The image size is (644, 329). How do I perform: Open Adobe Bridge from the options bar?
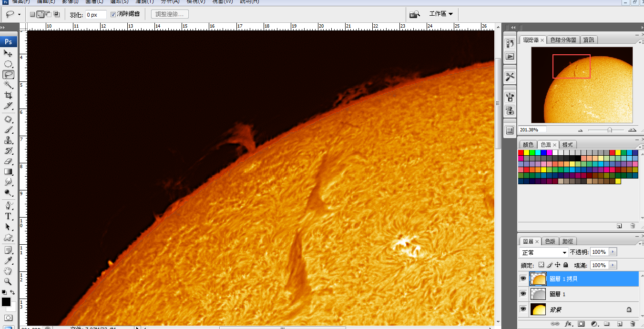415,14
